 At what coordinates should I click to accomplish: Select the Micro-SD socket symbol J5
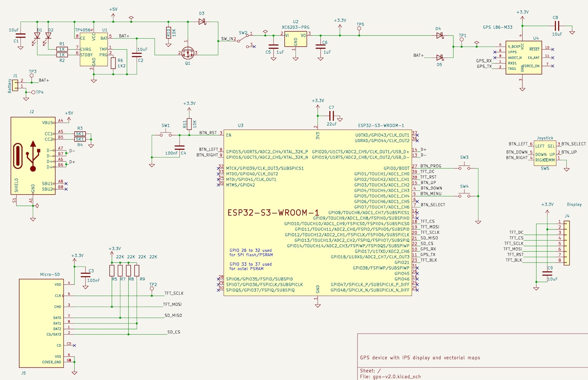click(41, 323)
